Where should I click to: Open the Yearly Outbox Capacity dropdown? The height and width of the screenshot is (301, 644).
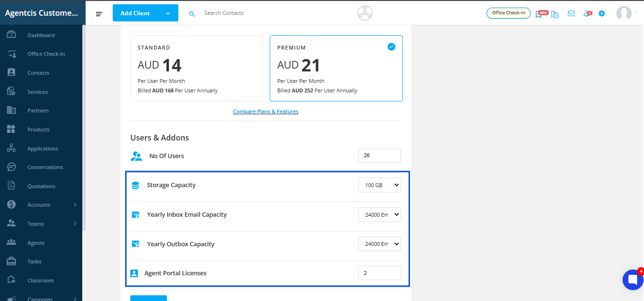pos(379,244)
